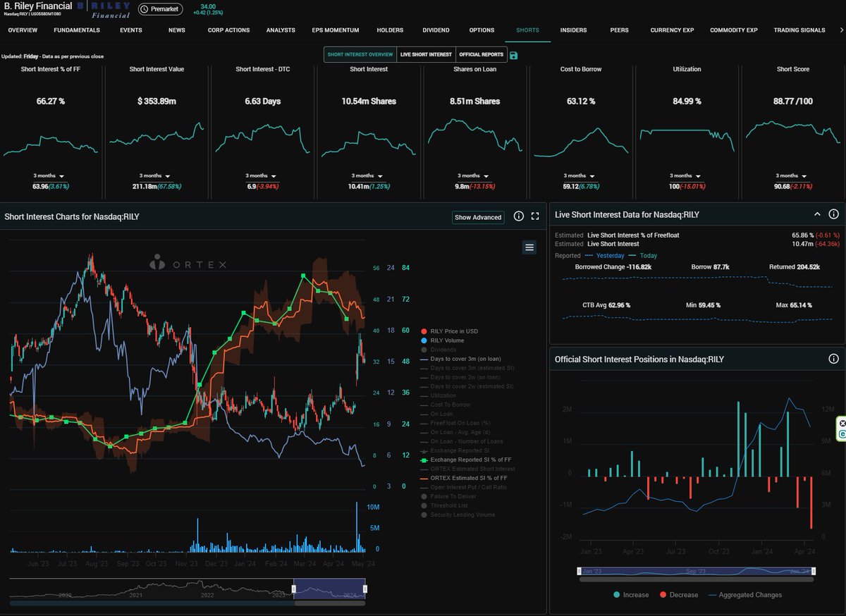
Task: Open the Insiders tab
Action: click(573, 30)
